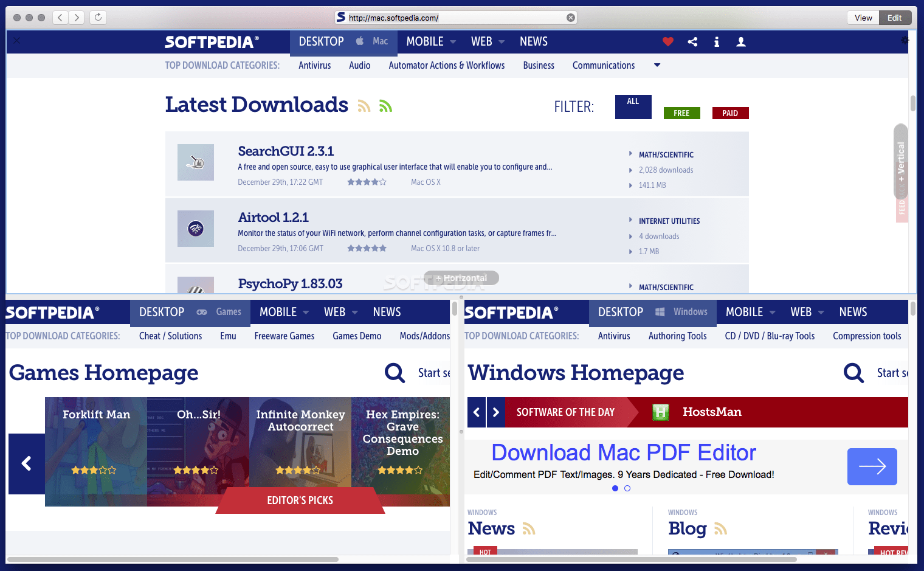Expand more categories arrow after Communications
The height and width of the screenshot is (571, 924).
657,65
